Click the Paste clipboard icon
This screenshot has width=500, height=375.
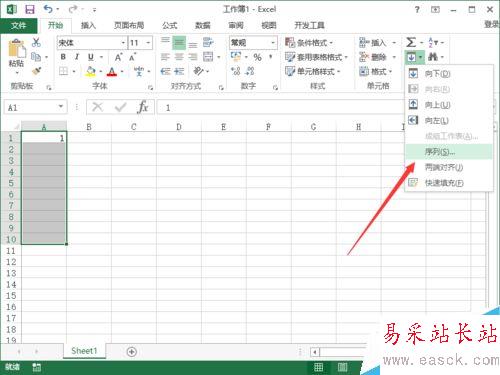tap(16, 48)
